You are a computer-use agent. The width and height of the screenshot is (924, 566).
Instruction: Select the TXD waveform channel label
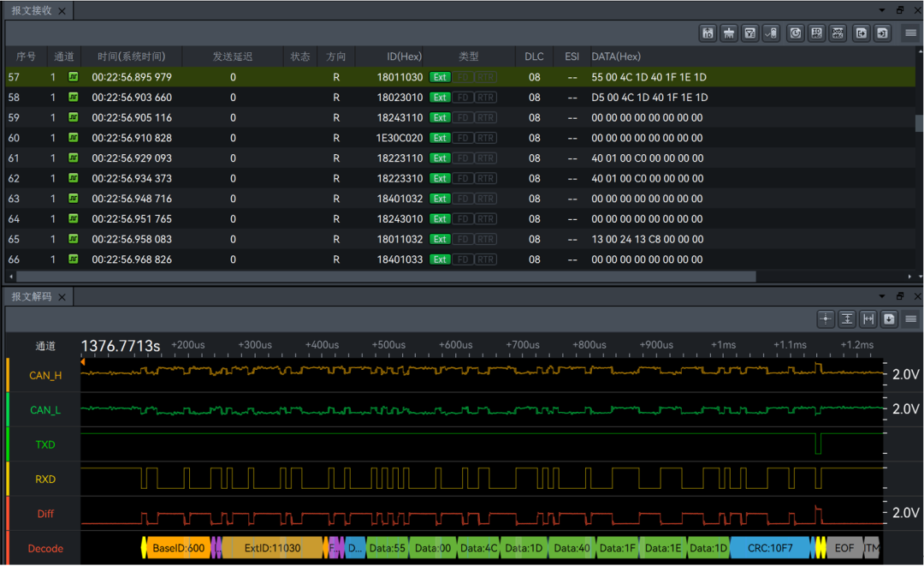pos(45,444)
